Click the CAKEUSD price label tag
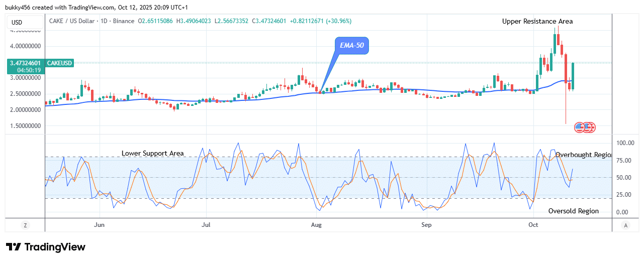This screenshot has width=644, height=262. tap(60, 63)
